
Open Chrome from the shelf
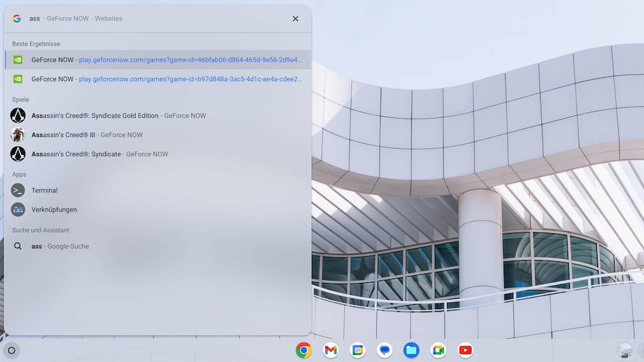click(x=304, y=350)
